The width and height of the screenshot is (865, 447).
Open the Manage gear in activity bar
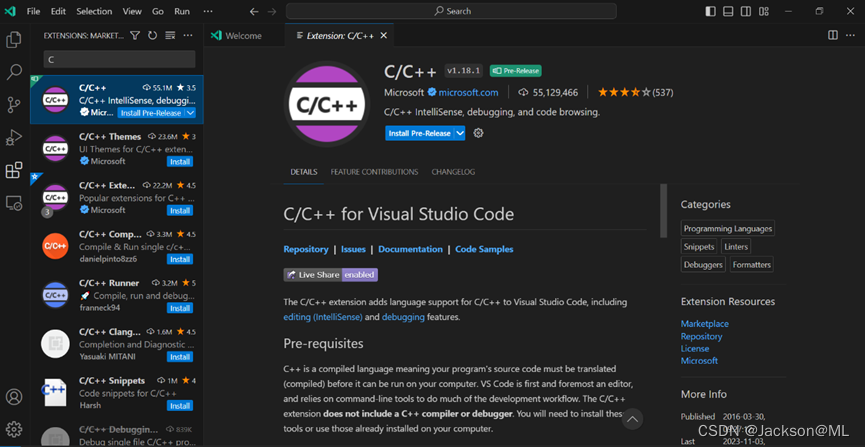pos(14,429)
